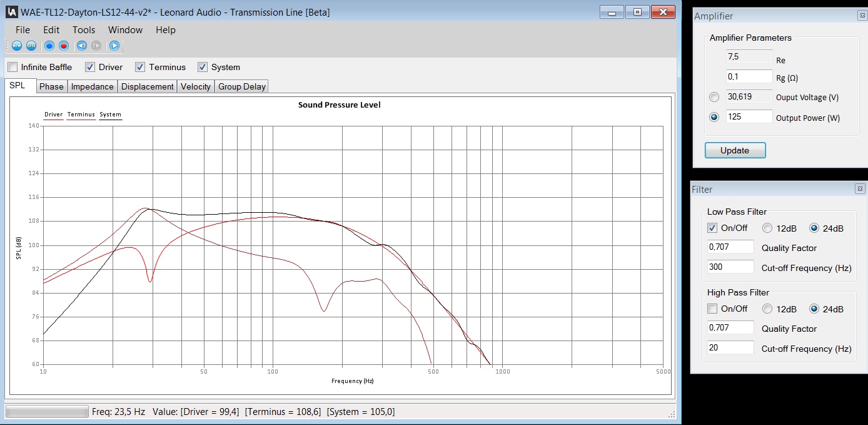Uncheck the Terminus curve checkbox
The height and width of the screenshot is (425, 868).
[140, 67]
